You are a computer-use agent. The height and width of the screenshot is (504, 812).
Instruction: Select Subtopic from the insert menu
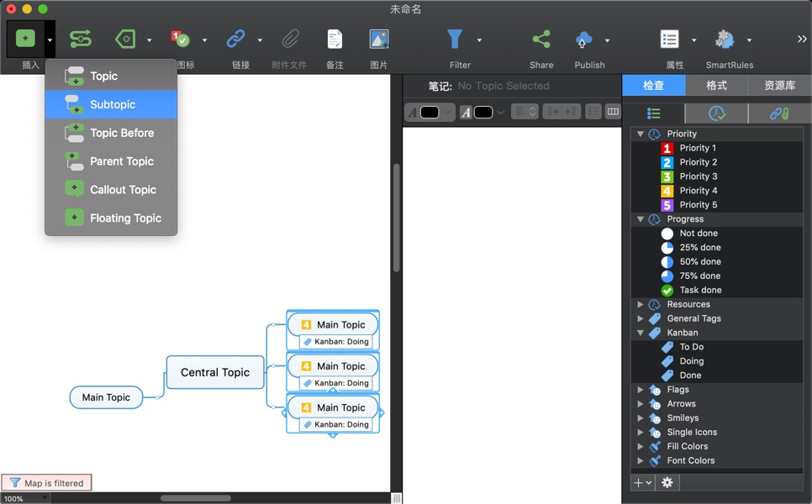point(110,104)
